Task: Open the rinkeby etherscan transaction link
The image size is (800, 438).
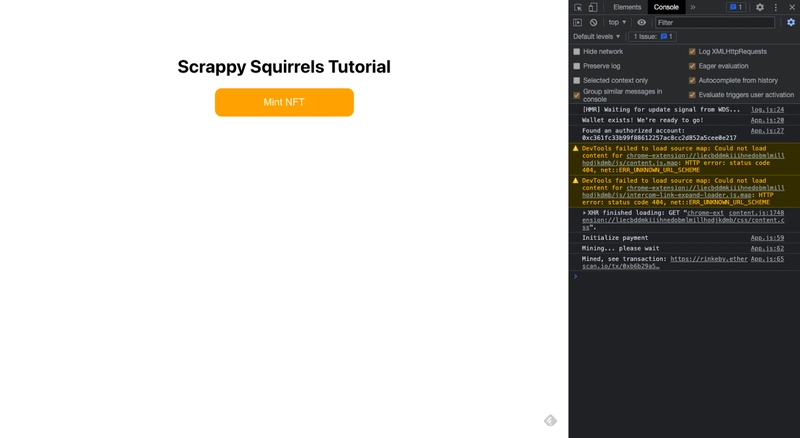Action: coord(665,262)
